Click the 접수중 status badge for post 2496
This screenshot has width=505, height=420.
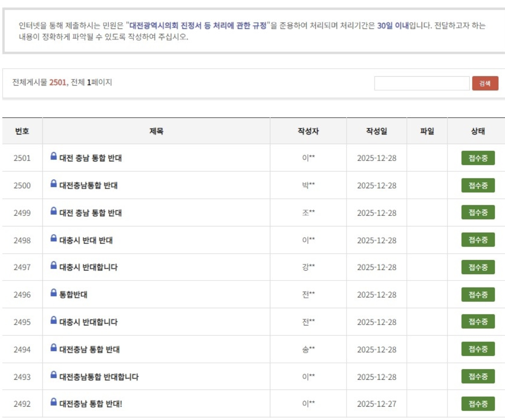pos(478,295)
